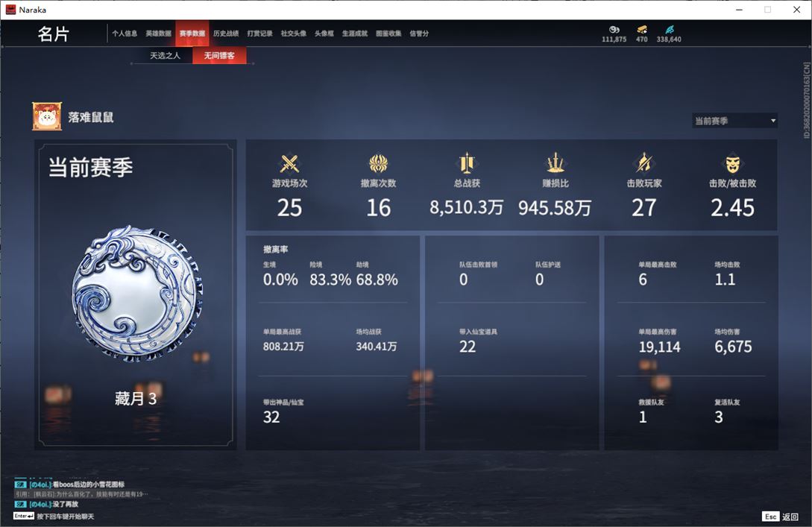
Task: Click the 带入仙宝道具 value 22
Action: point(468,347)
